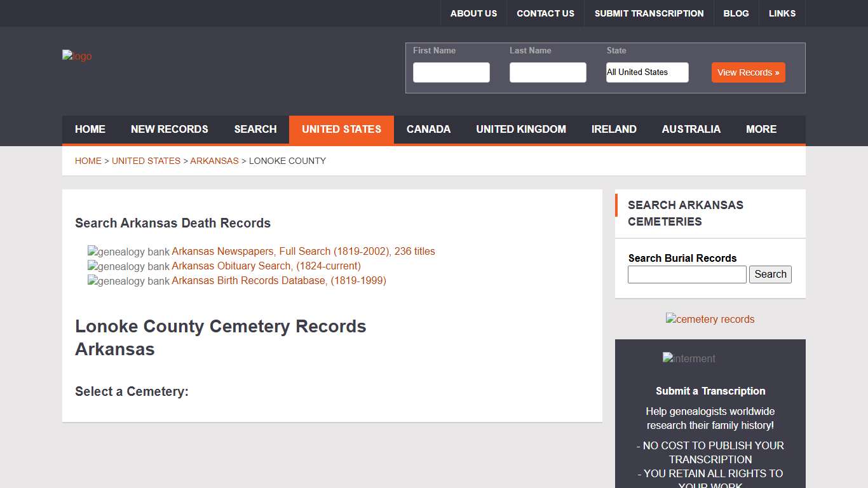Click the View Records button
The height and width of the screenshot is (488, 868).
[x=748, y=72]
